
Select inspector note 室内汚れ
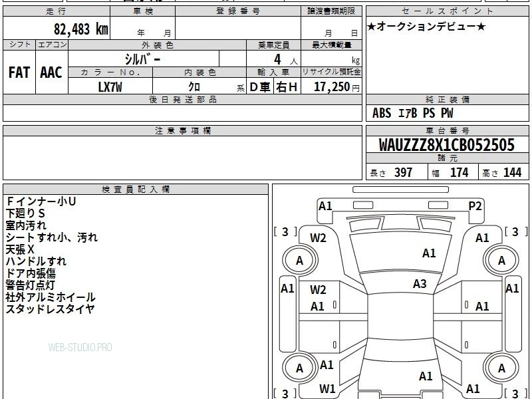pyautogui.click(x=26, y=225)
